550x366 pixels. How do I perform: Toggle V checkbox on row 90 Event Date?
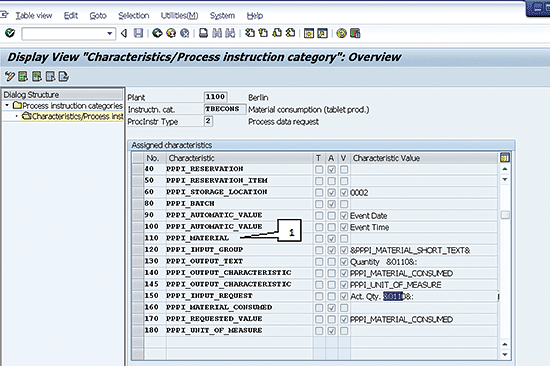[x=344, y=215]
